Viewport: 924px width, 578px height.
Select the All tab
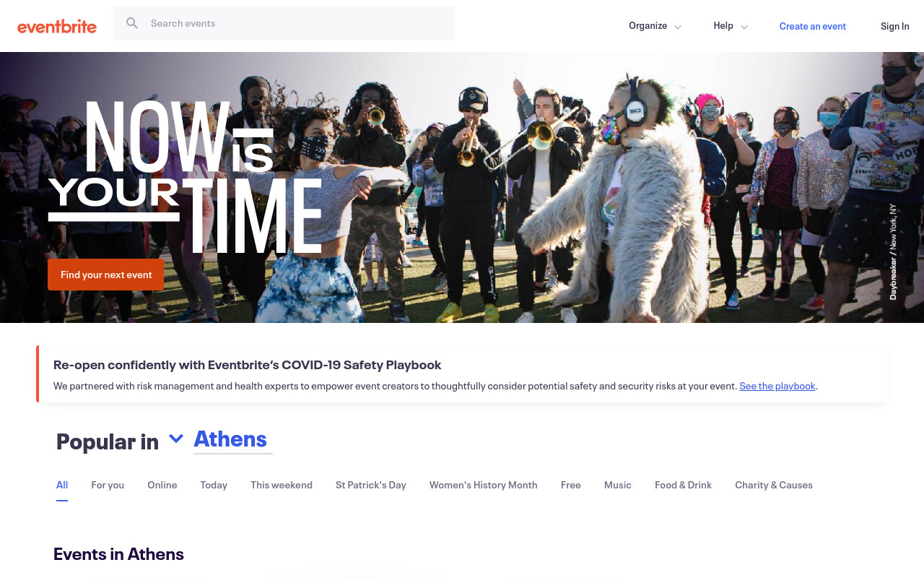click(62, 485)
